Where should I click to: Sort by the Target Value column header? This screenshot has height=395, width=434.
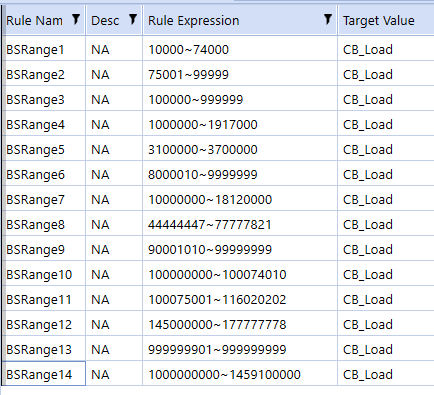386,20
